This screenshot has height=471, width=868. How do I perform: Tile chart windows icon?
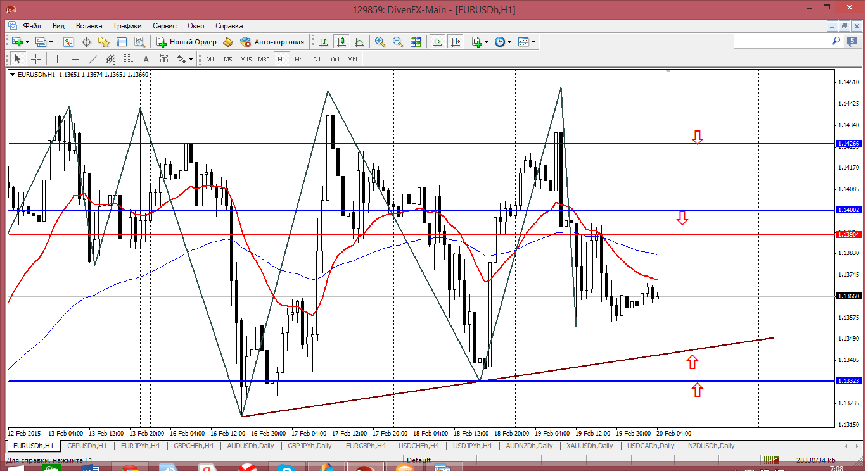tap(416, 42)
